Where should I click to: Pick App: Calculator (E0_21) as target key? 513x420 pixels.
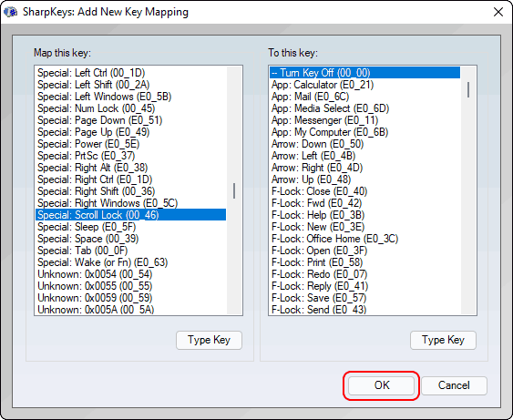[x=364, y=85]
